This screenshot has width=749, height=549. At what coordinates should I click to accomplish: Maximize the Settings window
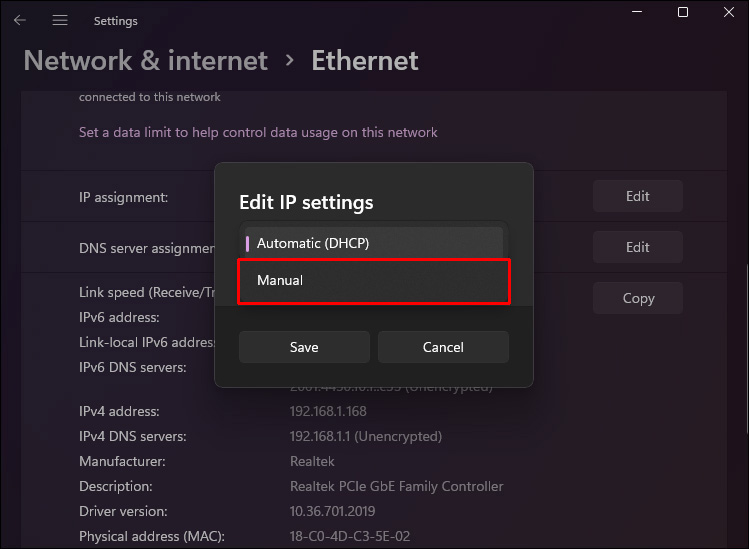click(x=683, y=12)
